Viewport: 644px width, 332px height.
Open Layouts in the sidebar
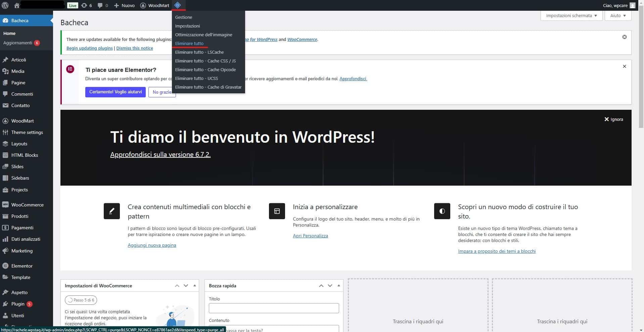coord(27,144)
